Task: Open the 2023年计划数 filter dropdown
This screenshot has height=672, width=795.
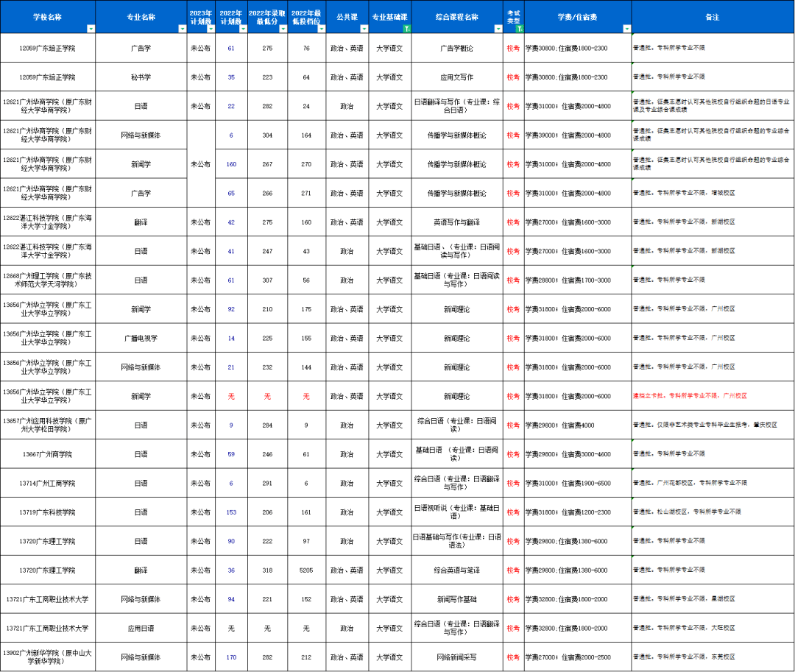Action: [211, 29]
